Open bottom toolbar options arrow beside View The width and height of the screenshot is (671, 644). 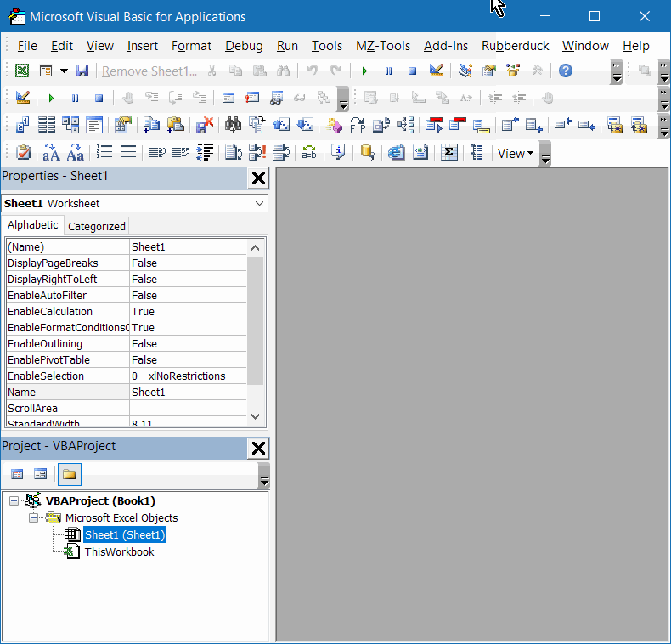coord(545,153)
